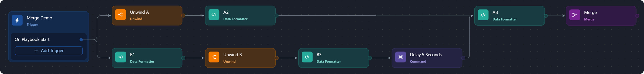Select the Unwind B orange icon
This screenshot has width=644, height=74.
(x=214, y=57)
